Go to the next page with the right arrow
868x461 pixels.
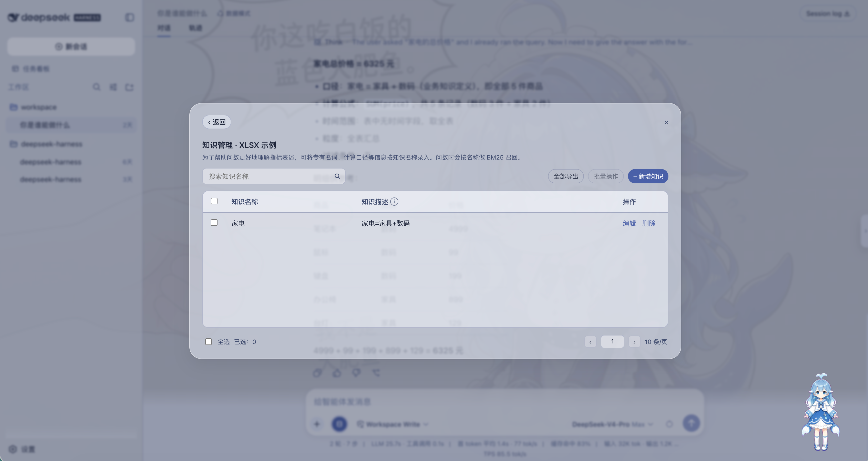[635, 342]
